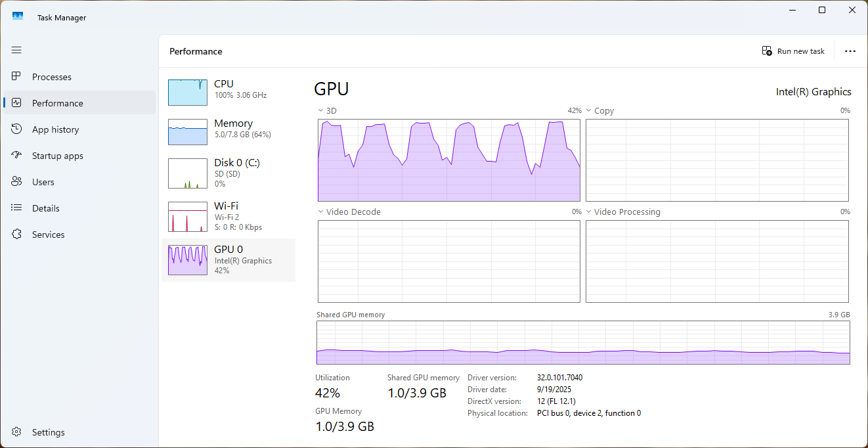Screen dimensions: 868x448
Task: Switch to the Performance tab
Action: [58, 103]
